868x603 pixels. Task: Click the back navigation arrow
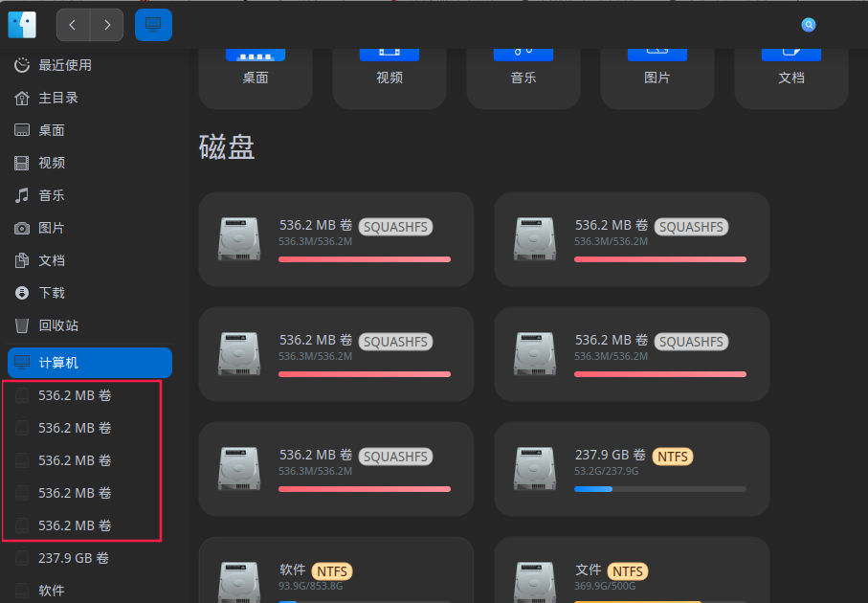(x=73, y=25)
